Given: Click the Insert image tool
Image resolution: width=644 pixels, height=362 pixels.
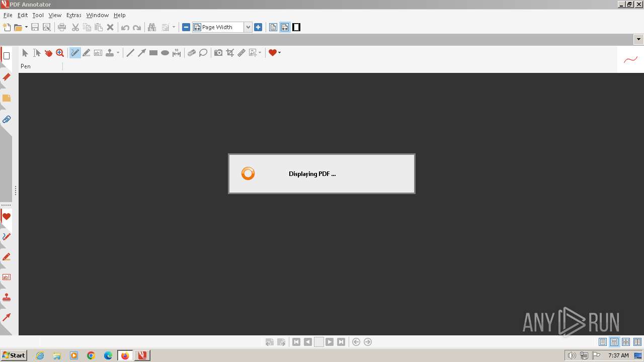Looking at the screenshot, I should click(253, 53).
